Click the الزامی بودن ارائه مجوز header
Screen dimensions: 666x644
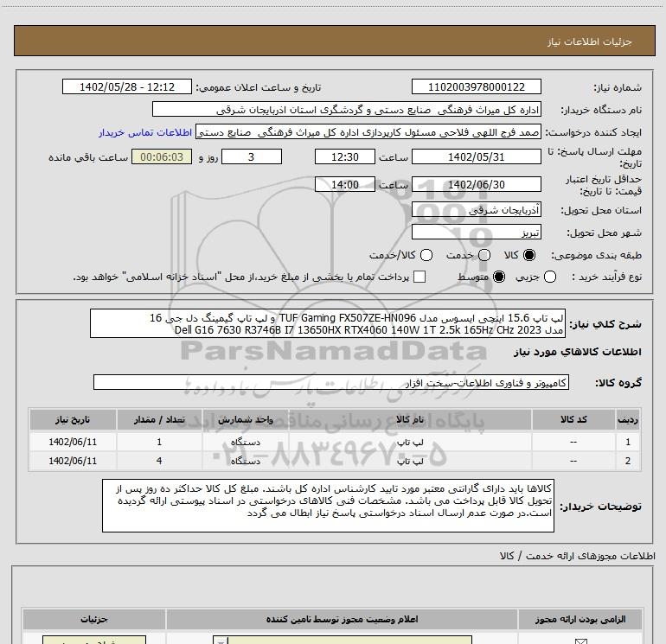tap(580, 620)
